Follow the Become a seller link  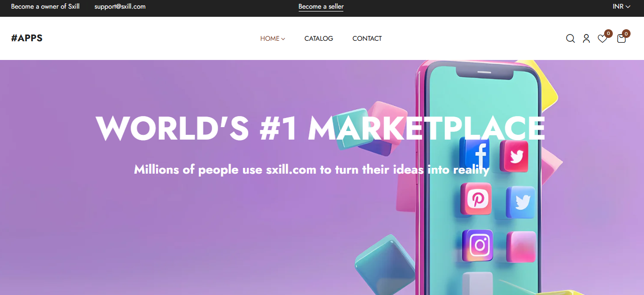[x=321, y=7]
